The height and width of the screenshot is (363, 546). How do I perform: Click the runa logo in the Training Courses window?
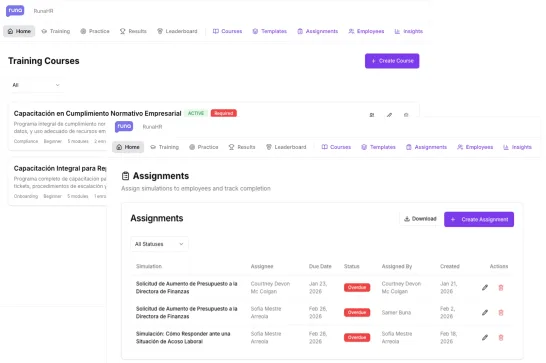pyautogui.click(x=15, y=11)
